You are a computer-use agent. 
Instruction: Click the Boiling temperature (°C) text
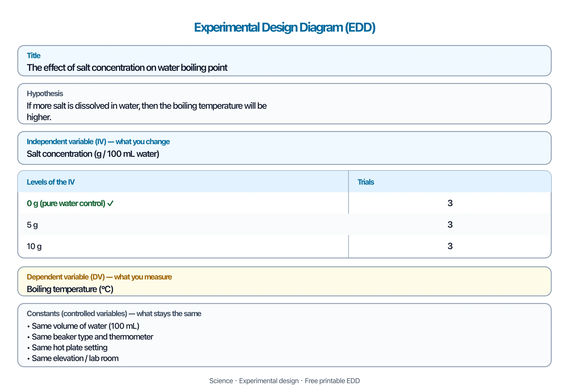70,289
